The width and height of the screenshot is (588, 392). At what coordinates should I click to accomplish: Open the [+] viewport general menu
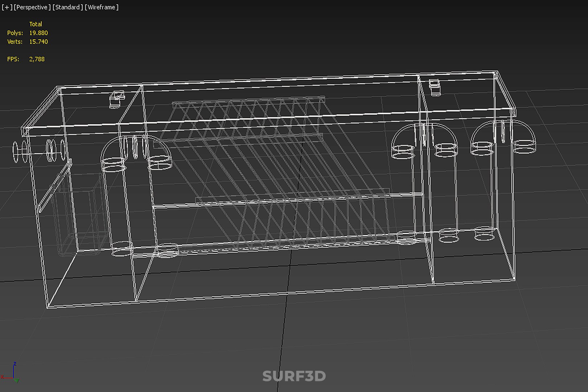pos(7,7)
